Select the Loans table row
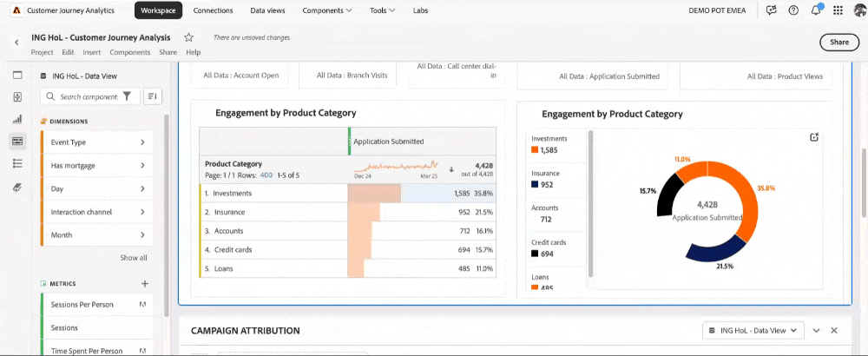Viewport: 868px width, 356px height. (x=348, y=268)
